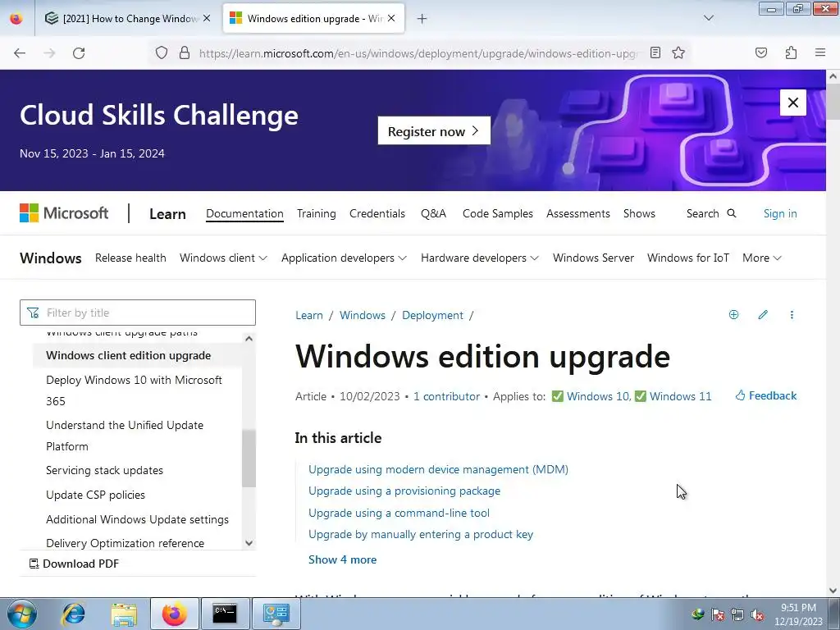Image resolution: width=840 pixels, height=630 pixels.
Task: Open Servicing stack updates item
Action: pos(104,470)
